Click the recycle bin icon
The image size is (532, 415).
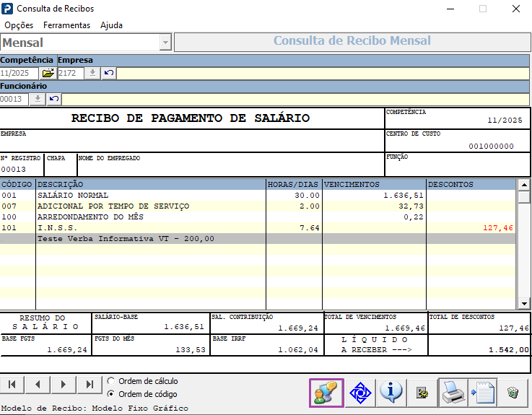point(513,393)
